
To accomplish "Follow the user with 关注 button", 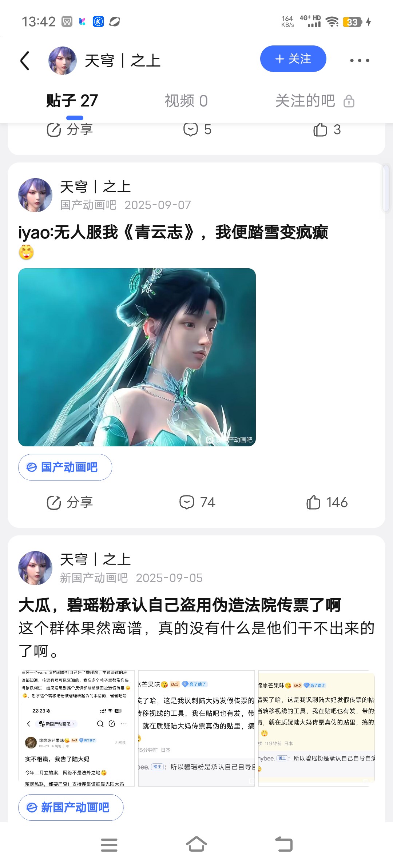I will (x=293, y=59).
